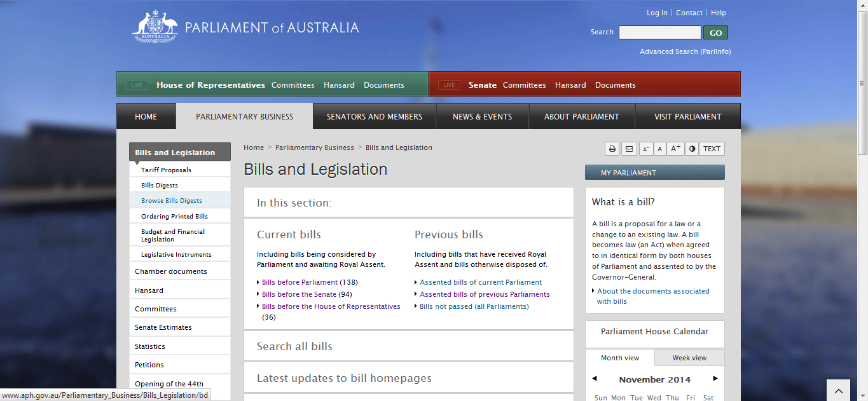This screenshot has width=868, height=401.
Task: Switch calendar to Week view tab
Action: click(x=689, y=358)
